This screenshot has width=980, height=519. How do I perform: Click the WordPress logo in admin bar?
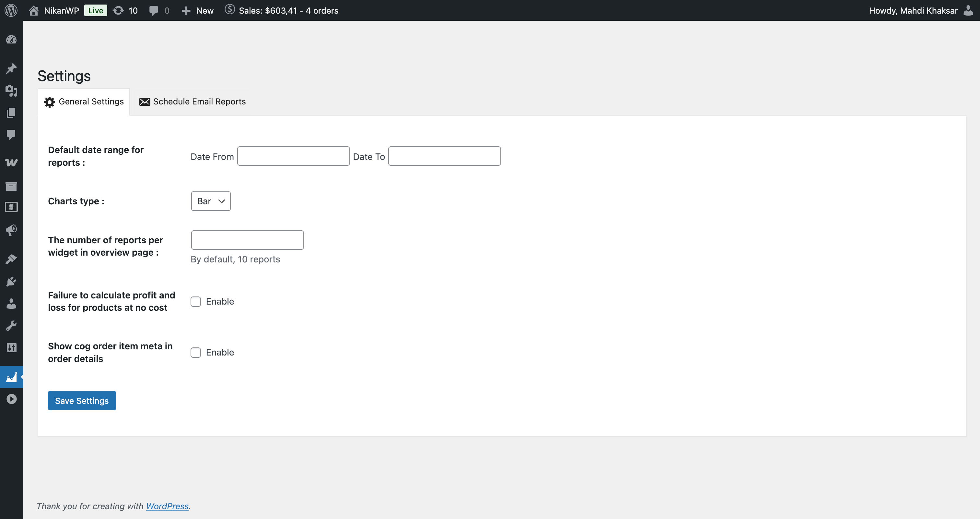pyautogui.click(x=11, y=10)
